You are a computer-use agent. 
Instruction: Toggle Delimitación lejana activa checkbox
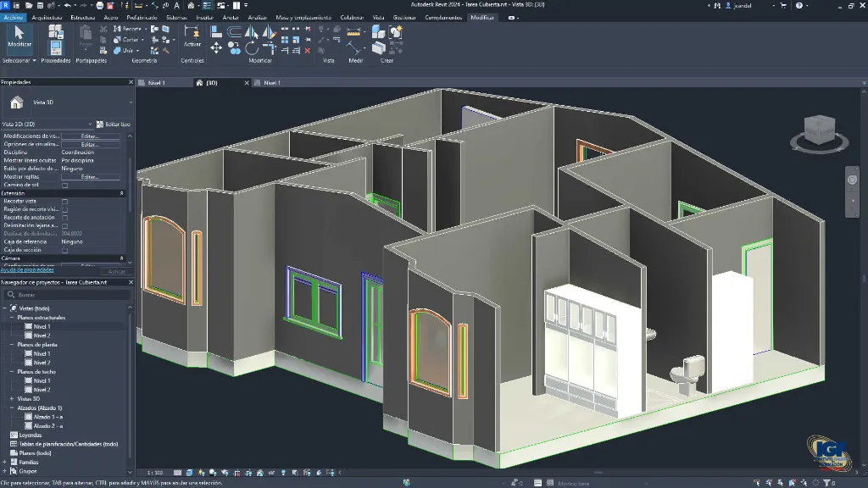click(64, 225)
